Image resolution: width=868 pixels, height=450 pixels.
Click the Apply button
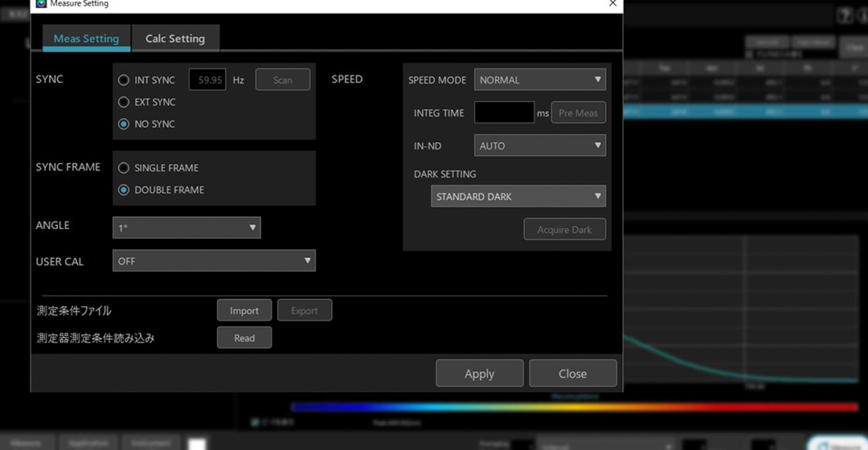coord(479,374)
